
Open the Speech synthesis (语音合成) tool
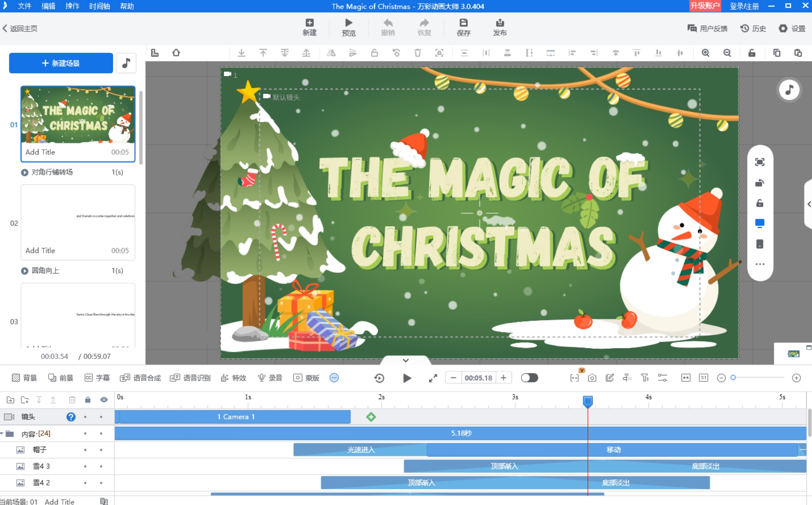click(140, 378)
